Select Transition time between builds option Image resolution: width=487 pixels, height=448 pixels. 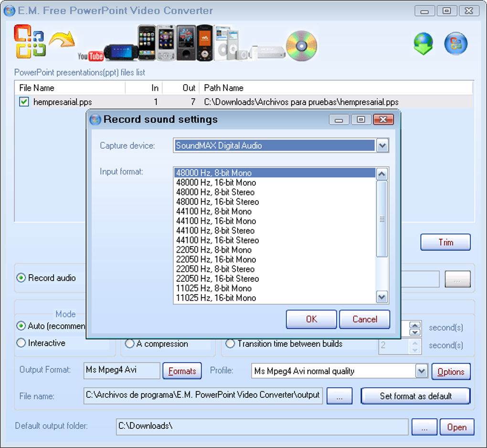pos(230,344)
